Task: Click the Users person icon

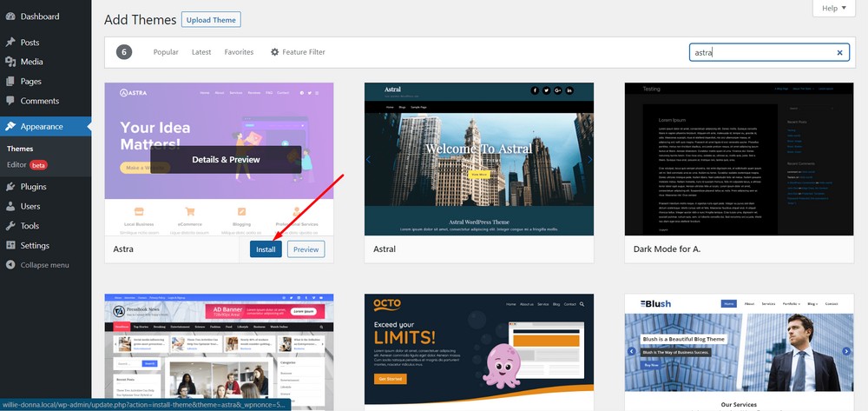Action: coord(10,206)
